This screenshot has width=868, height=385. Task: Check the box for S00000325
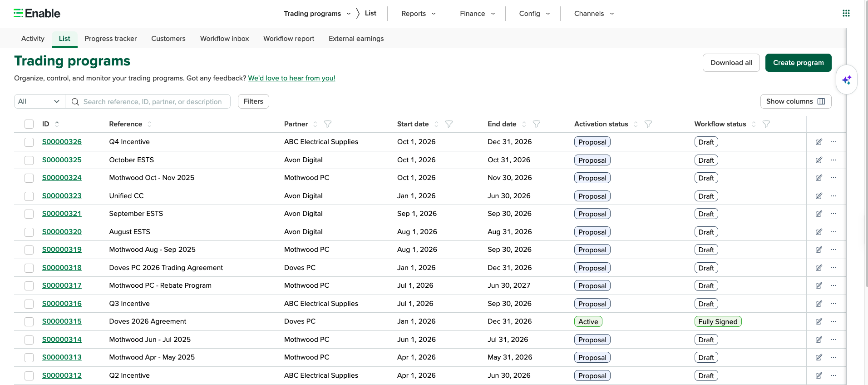coord(29,160)
